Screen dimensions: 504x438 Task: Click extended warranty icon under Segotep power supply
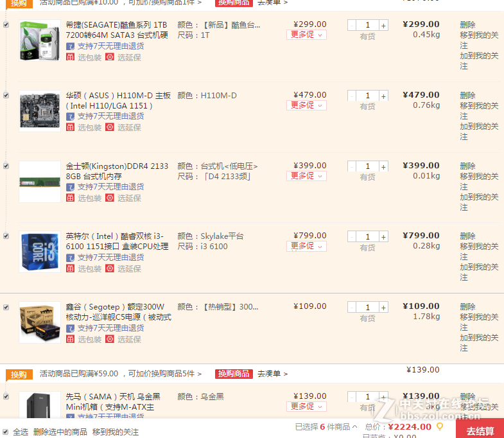pos(110,339)
